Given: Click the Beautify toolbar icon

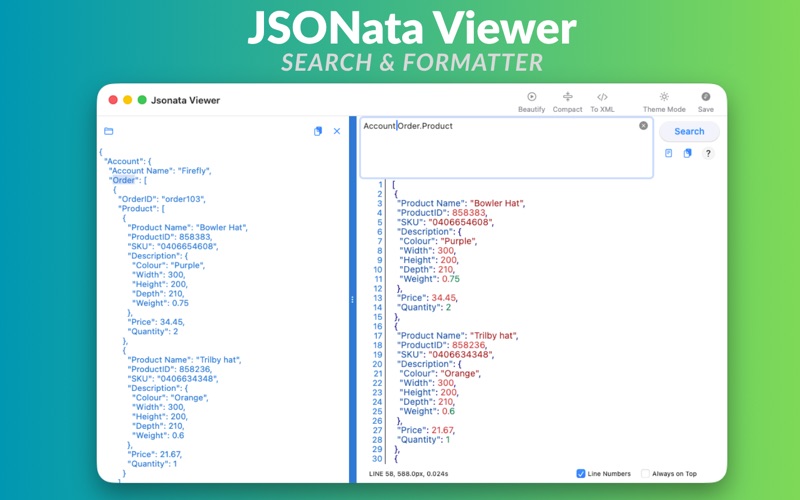Looking at the screenshot, I should (532, 96).
